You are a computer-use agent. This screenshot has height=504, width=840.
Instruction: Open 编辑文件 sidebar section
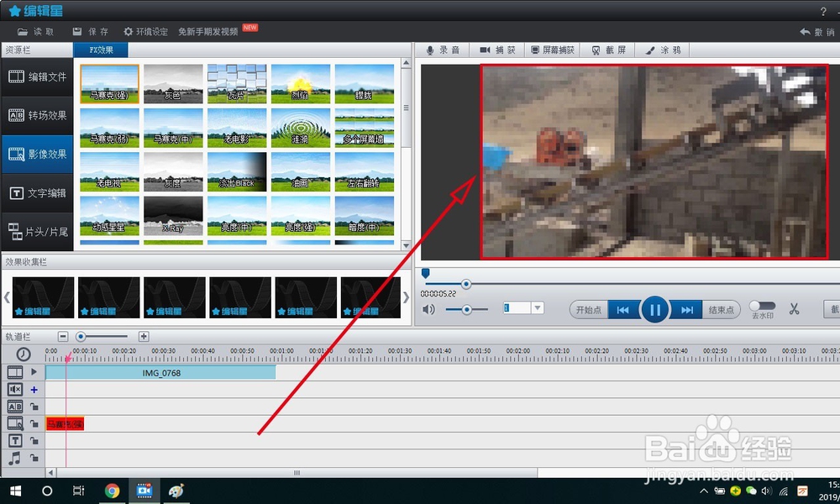[37, 77]
